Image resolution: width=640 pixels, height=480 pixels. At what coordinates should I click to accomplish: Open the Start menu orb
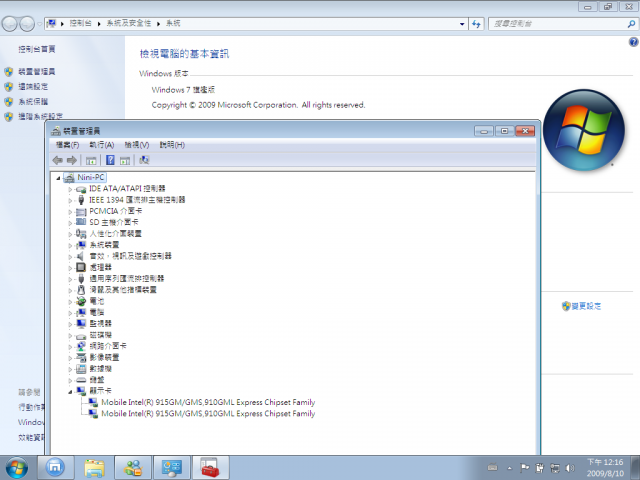(17, 468)
